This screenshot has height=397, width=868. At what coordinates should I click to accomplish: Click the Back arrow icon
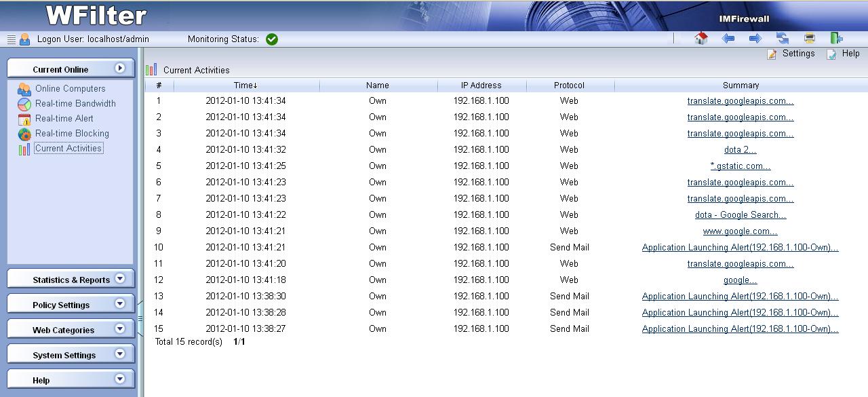[x=728, y=39]
